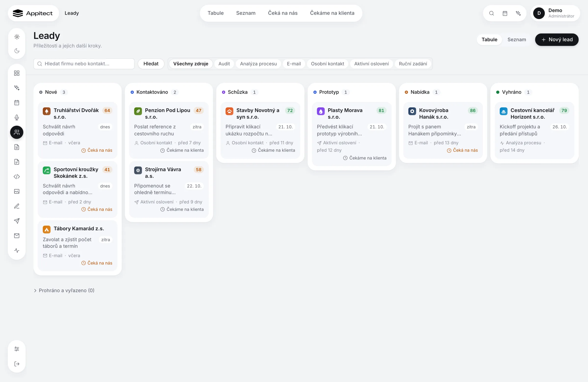Viewport: 588px width, 382px height.
Task: Open code brackets icon in sidebar
Action: tap(17, 176)
